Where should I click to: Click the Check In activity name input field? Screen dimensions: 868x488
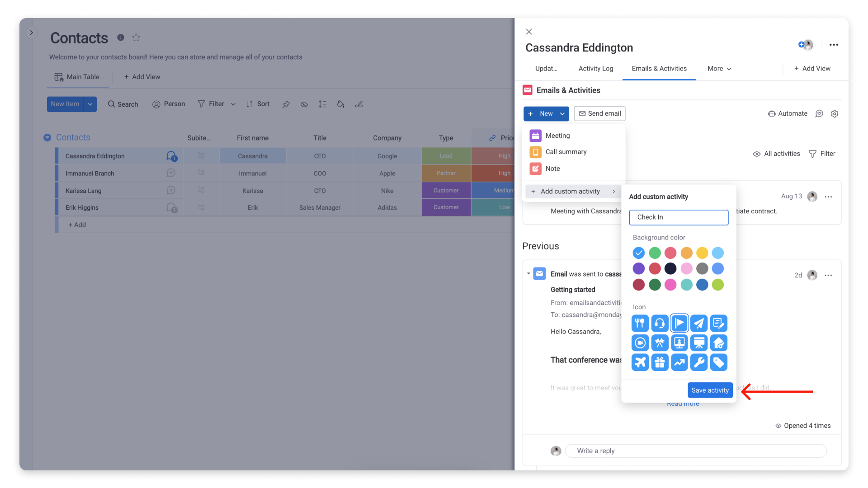[x=679, y=217]
